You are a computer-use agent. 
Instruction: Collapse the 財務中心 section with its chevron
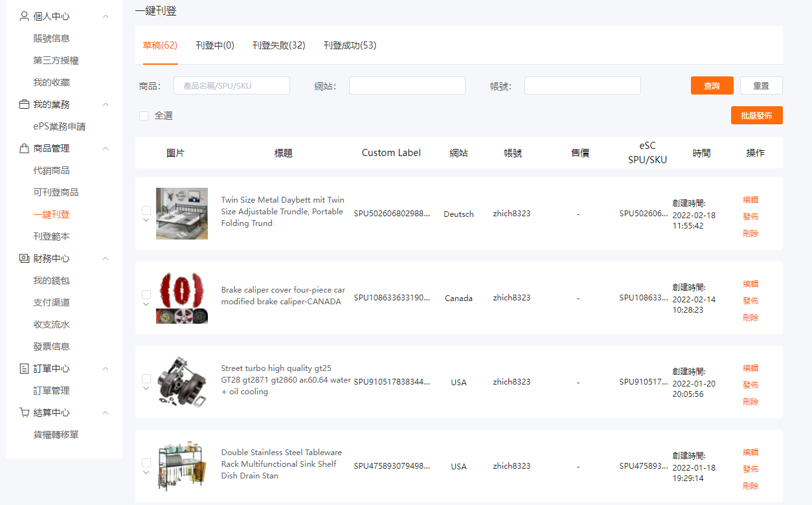106,258
